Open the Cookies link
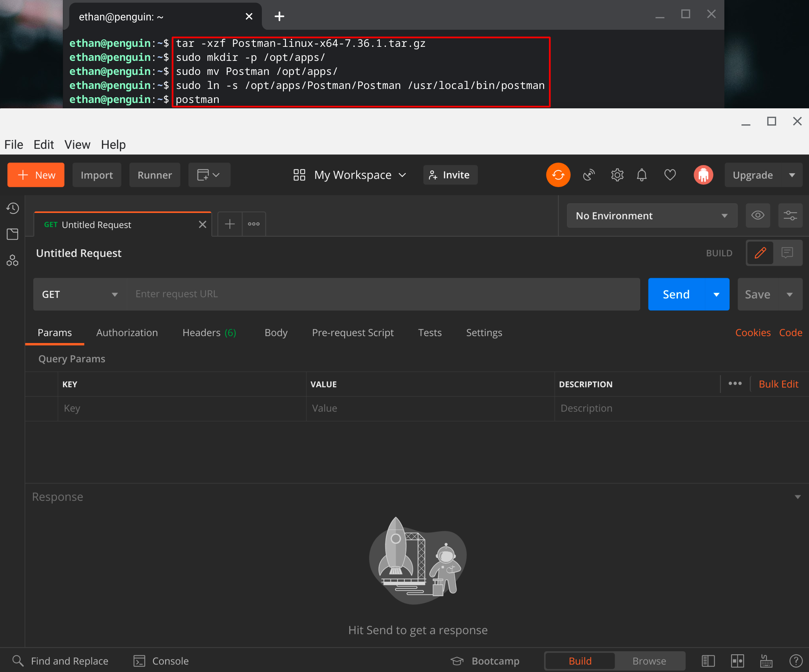The width and height of the screenshot is (809, 672). pyautogui.click(x=753, y=332)
